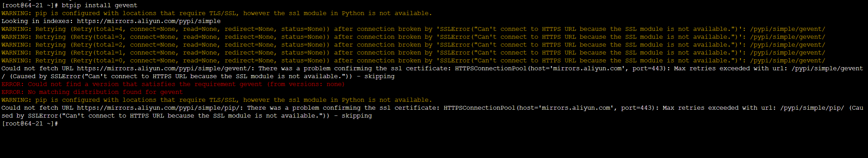Screen dimensions: 868x158
Task: Click /pypi/simple/gevent/ path ending the total=4 line
Action: pyautogui.click(x=788, y=29)
